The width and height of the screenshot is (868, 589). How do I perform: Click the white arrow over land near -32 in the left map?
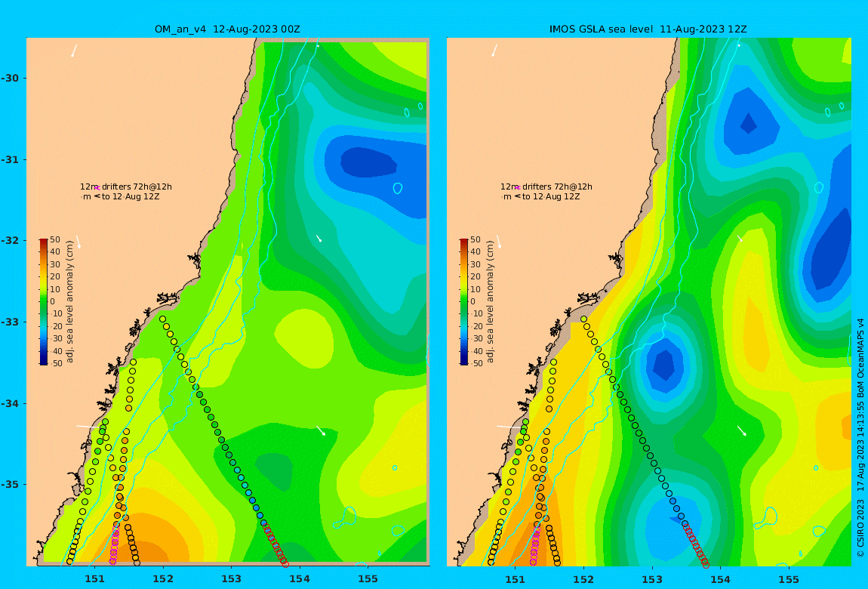pos(78,242)
